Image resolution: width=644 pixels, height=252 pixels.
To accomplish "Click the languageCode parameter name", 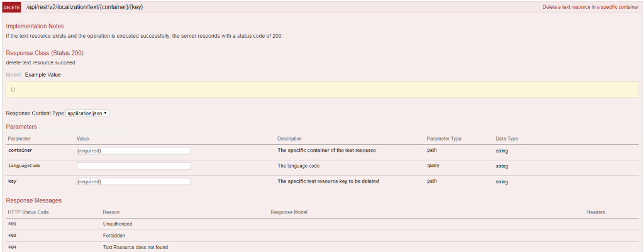I will click(24, 166).
